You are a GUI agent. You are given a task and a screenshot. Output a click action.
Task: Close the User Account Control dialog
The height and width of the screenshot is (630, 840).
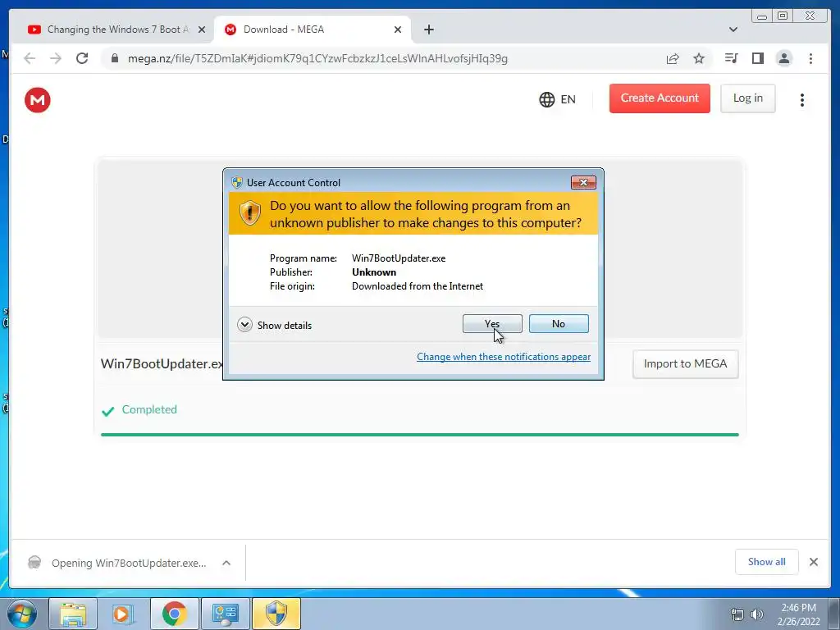click(583, 183)
